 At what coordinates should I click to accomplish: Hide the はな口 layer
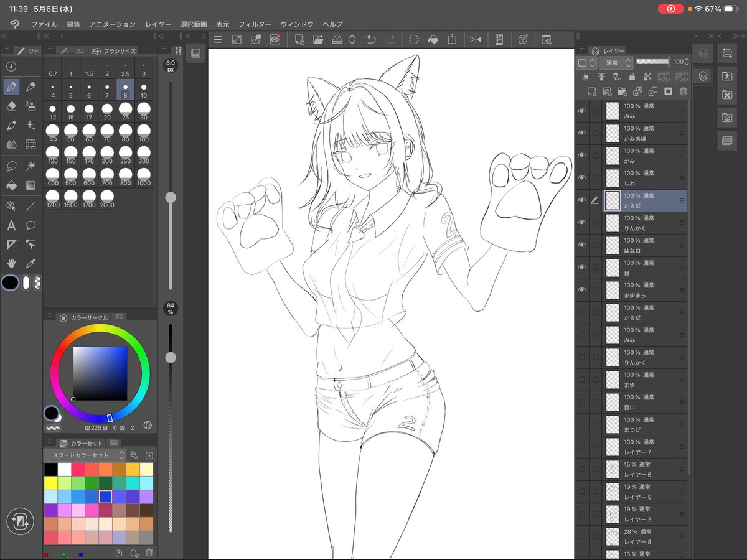coord(582,245)
